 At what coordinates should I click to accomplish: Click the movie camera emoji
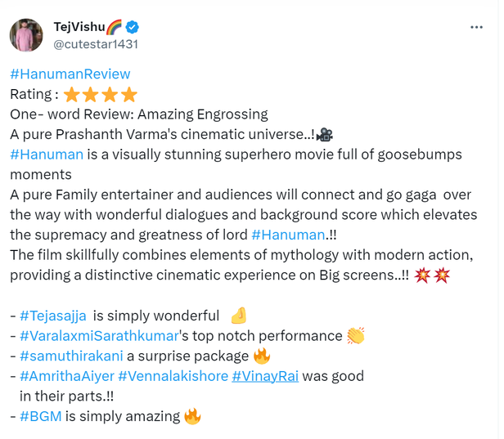324,134
